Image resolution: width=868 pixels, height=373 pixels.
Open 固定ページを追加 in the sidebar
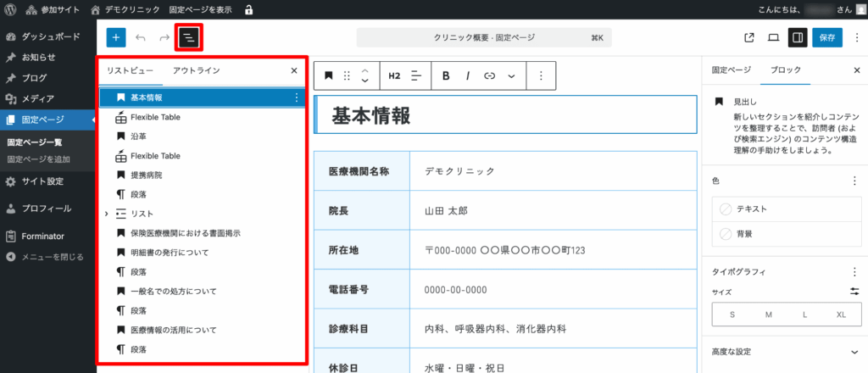pyautogui.click(x=39, y=159)
